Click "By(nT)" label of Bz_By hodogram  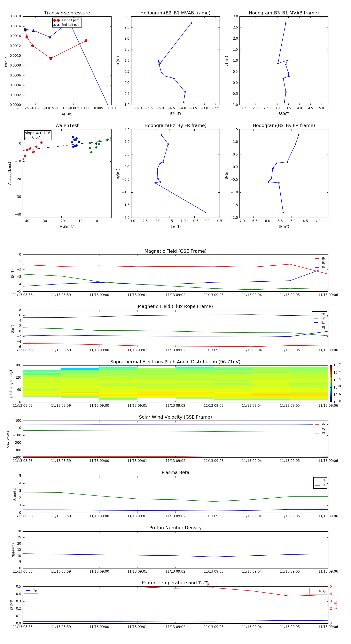118,174
